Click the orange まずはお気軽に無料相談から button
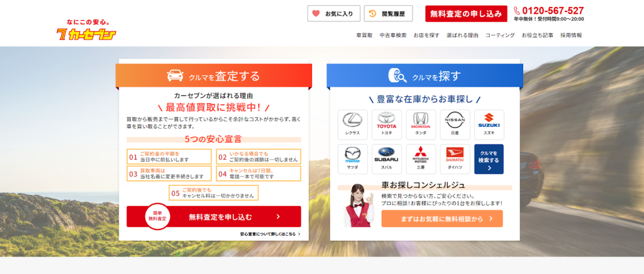The width and height of the screenshot is (644, 274). tap(441, 219)
